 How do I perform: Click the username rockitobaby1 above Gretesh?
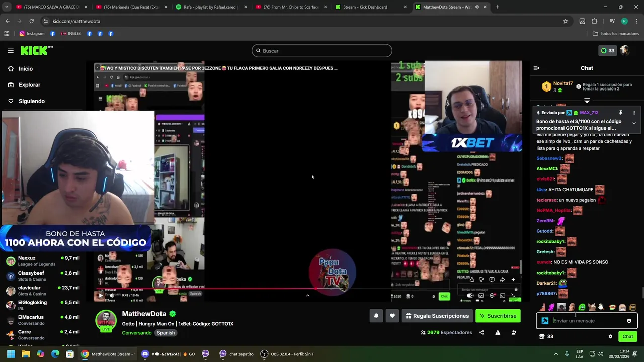pyautogui.click(x=550, y=242)
